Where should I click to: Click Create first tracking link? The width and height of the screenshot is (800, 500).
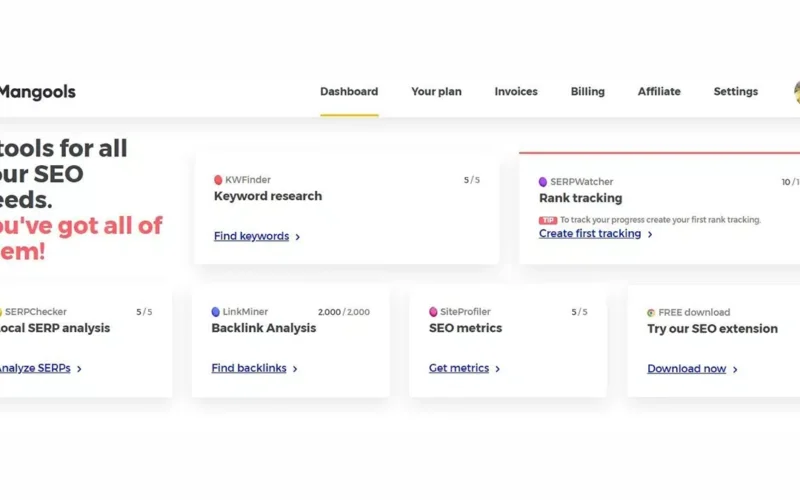(x=590, y=234)
